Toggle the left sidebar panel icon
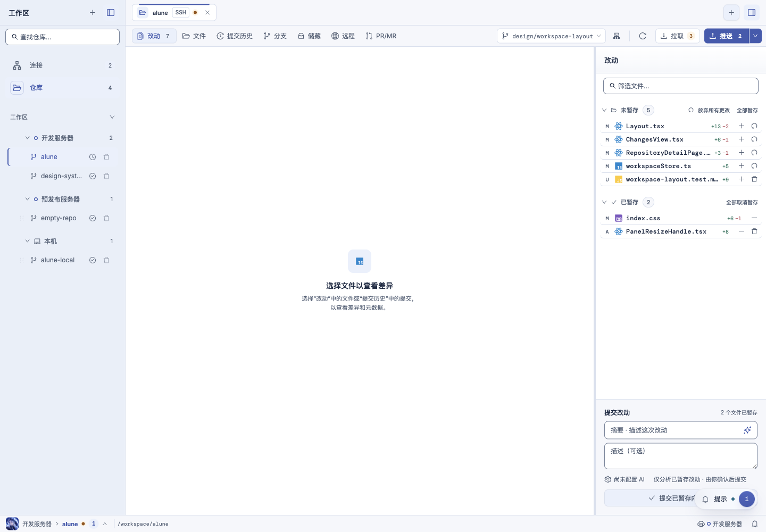This screenshot has height=532, width=766. tap(111, 13)
